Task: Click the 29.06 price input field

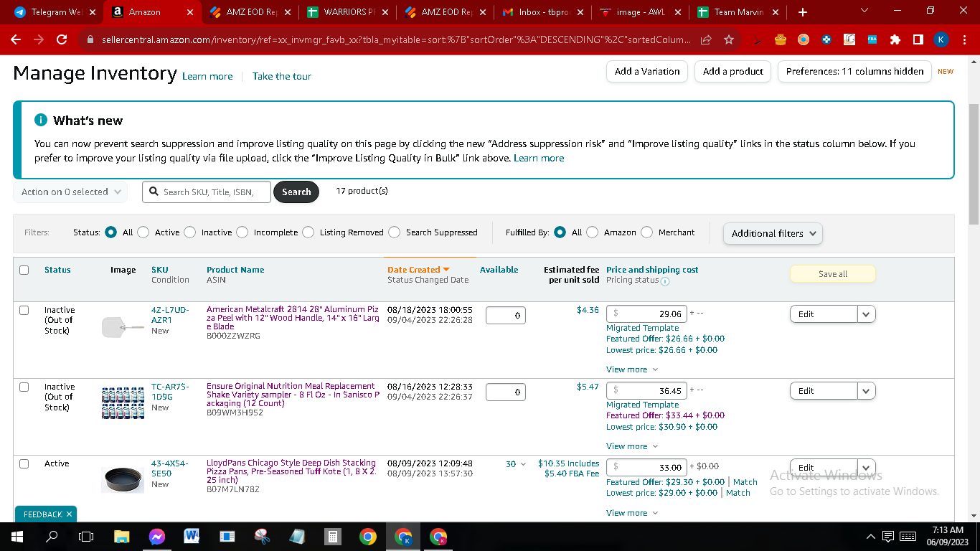Action: click(x=646, y=314)
